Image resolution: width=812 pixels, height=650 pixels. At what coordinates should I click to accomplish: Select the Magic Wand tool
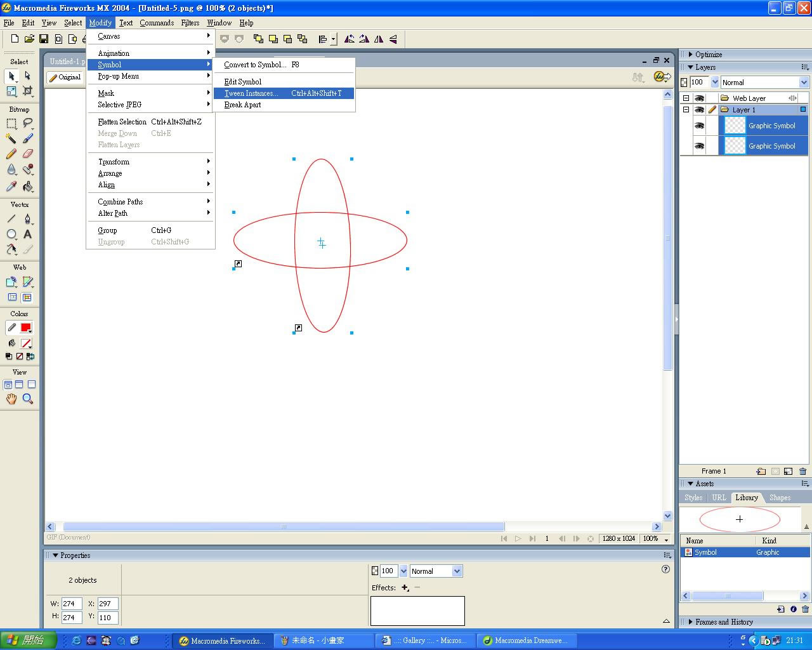pos(11,138)
